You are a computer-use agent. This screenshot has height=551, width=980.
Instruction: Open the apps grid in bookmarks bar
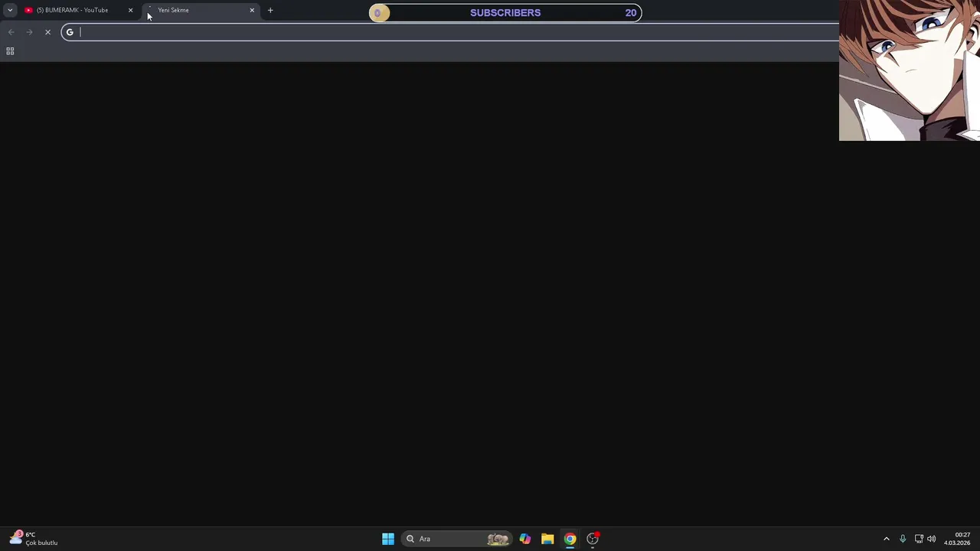pos(10,51)
